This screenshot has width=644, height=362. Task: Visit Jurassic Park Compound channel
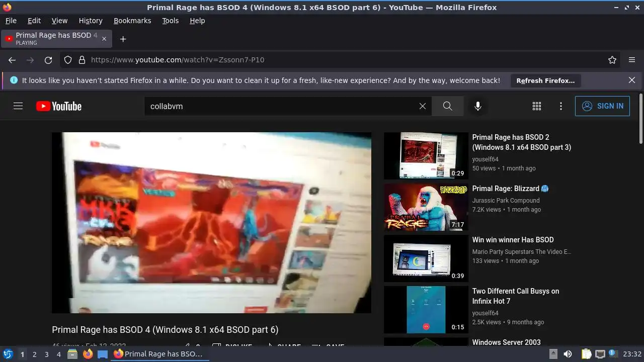coord(506,200)
